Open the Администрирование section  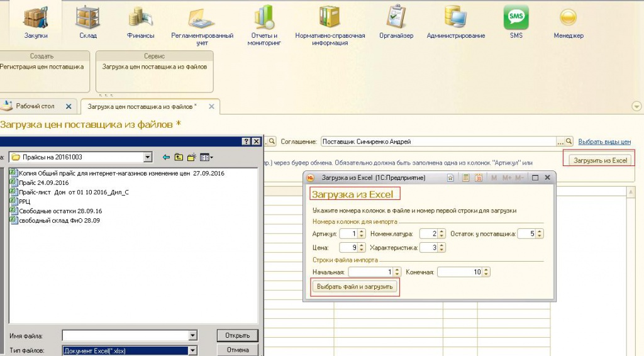(x=456, y=23)
